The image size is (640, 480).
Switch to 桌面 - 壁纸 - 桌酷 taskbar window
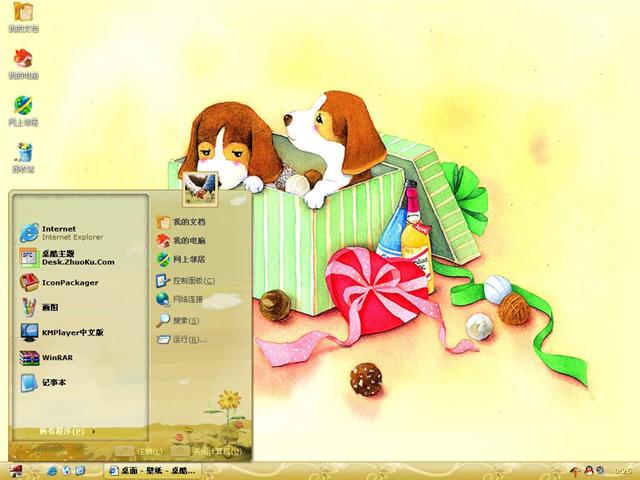click(x=153, y=471)
